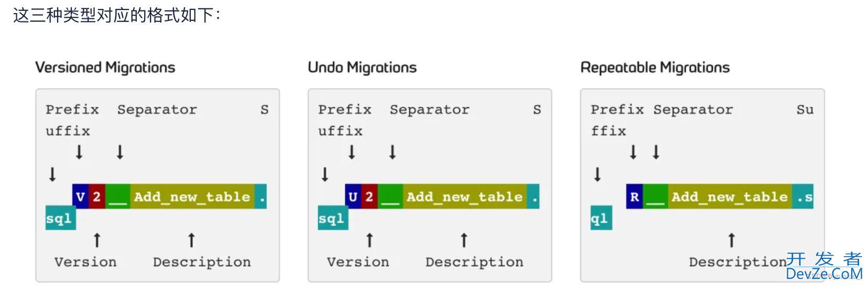Click the blue R prefix block
The image size is (868, 285).
point(634,197)
